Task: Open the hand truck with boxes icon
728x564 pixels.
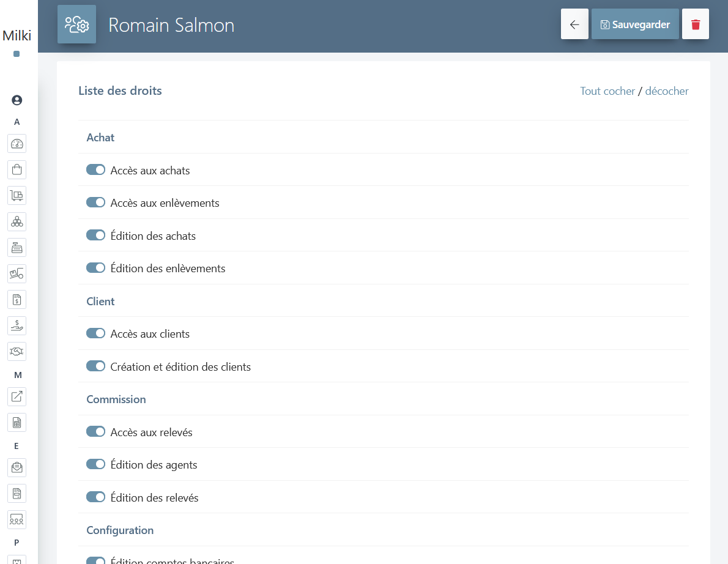Action: [17, 196]
